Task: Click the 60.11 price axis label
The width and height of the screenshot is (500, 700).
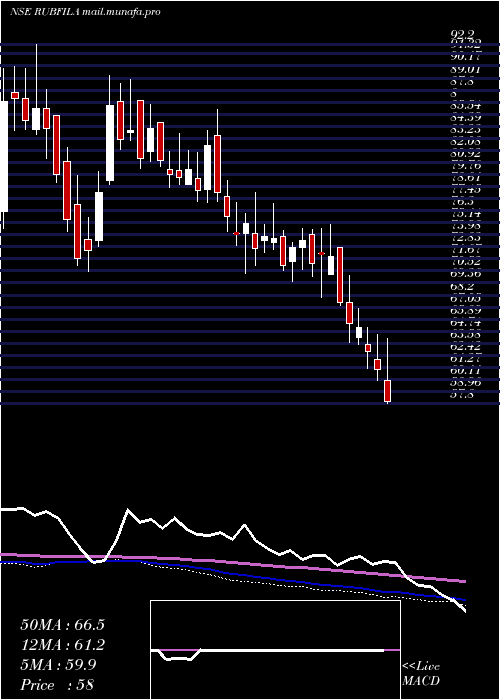Action: (465, 370)
